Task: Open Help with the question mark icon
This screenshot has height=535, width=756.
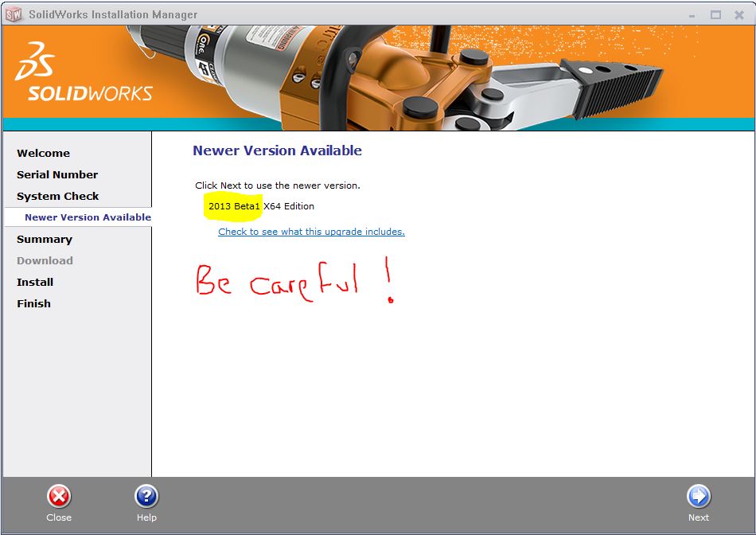Action: [146, 497]
